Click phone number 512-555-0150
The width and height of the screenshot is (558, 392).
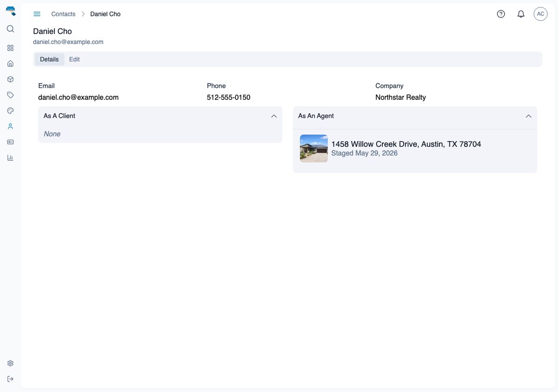tap(229, 98)
